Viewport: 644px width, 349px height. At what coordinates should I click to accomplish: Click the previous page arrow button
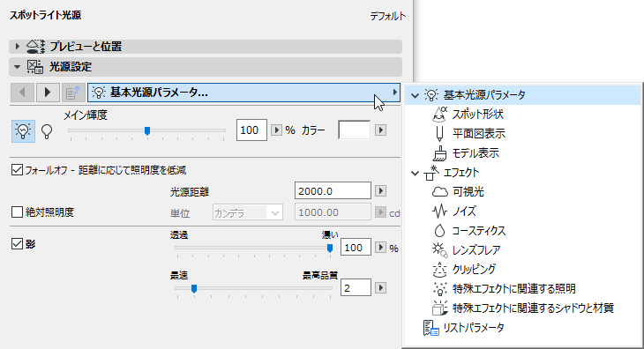click(23, 93)
